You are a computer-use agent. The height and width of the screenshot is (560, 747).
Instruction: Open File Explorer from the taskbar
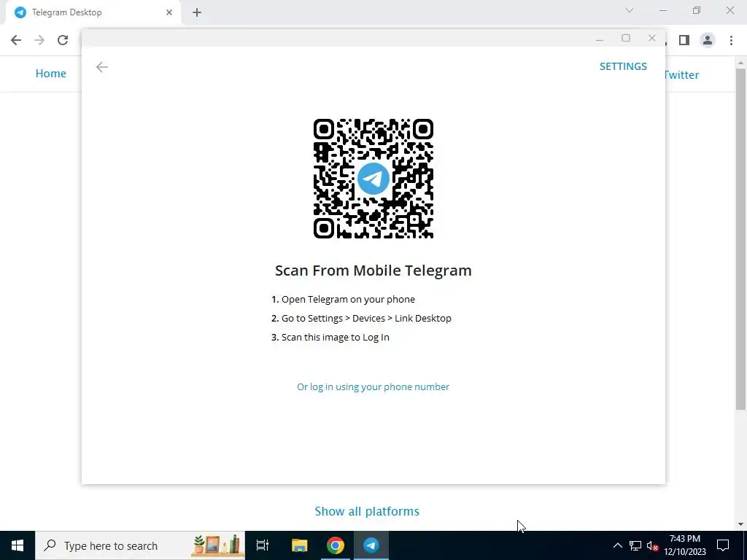(299, 545)
